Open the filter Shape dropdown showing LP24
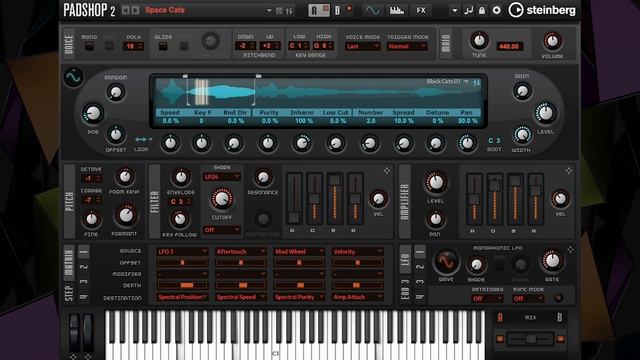 click(x=222, y=177)
